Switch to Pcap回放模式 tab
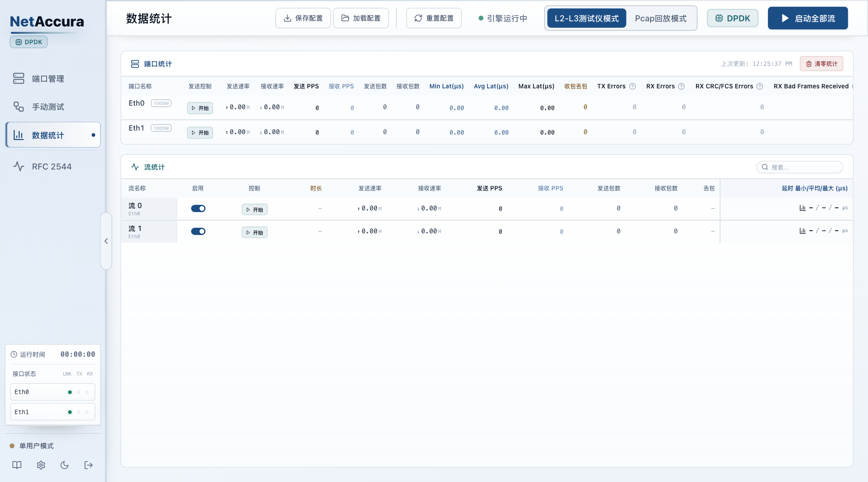Screen dimensions: 868x482 [661, 18]
